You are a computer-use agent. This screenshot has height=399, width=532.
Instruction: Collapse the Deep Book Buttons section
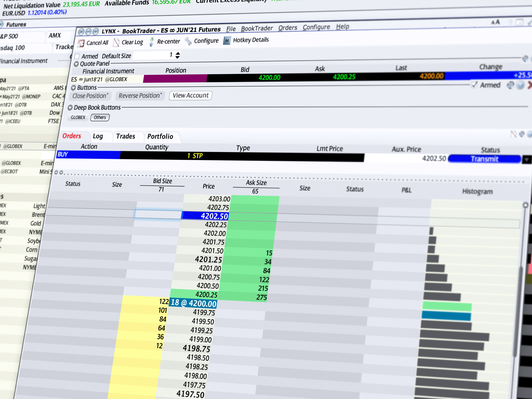pos(70,108)
